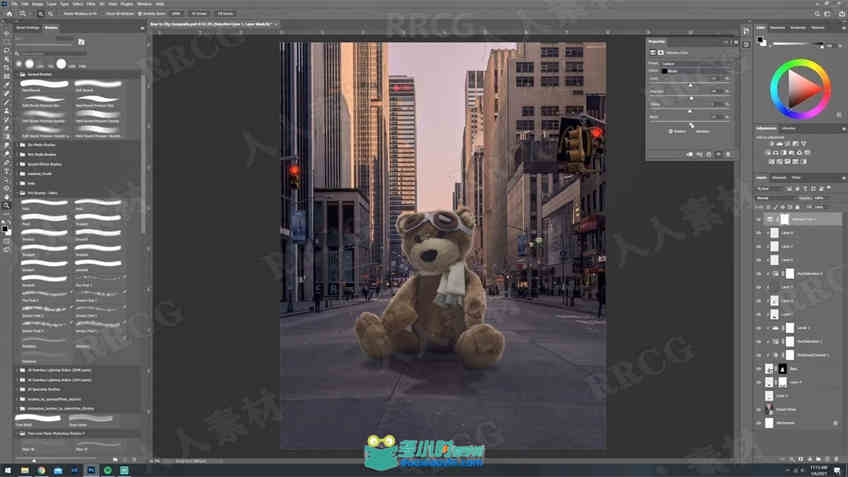Clip adjustment to layer in Properties
This screenshot has width=848, height=477.
tap(690, 155)
